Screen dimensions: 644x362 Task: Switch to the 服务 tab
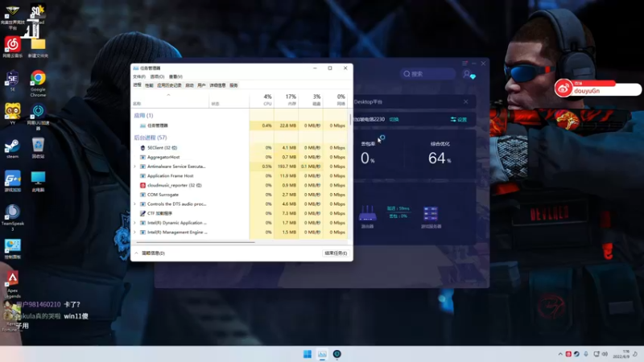233,85
